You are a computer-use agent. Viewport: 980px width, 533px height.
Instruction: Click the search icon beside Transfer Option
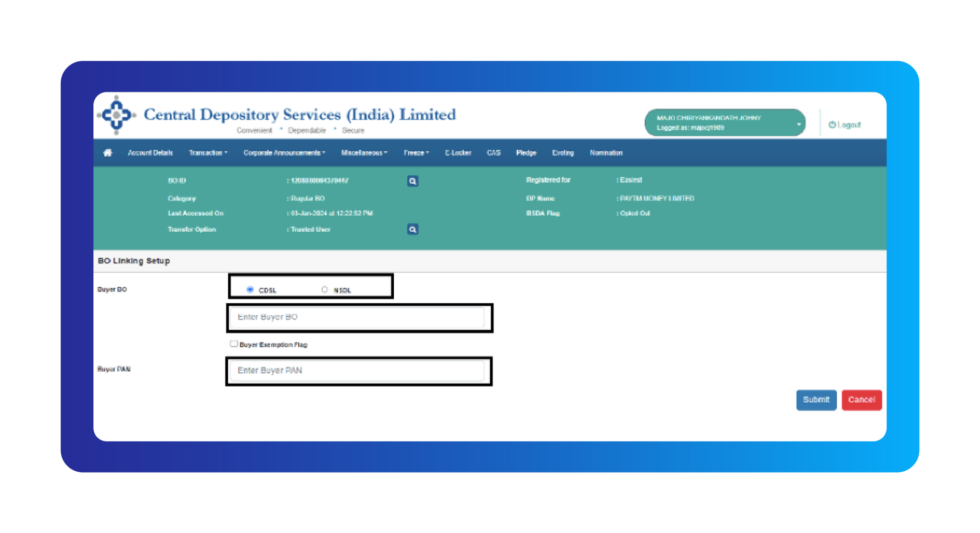[x=412, y=229]
